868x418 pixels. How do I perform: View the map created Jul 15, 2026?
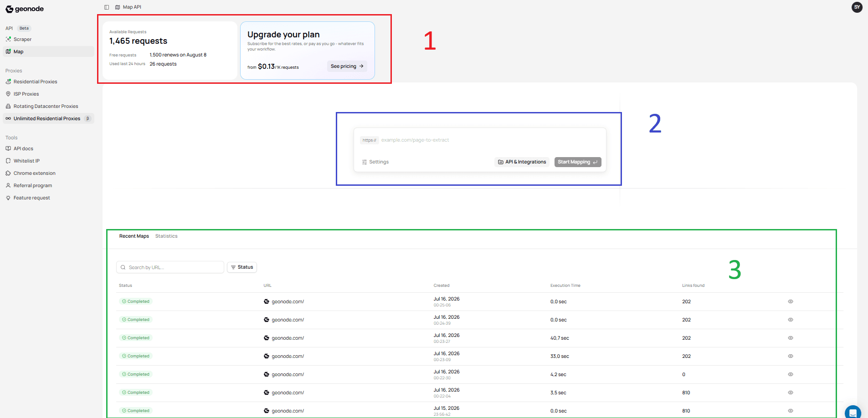(x=791, y=411)
